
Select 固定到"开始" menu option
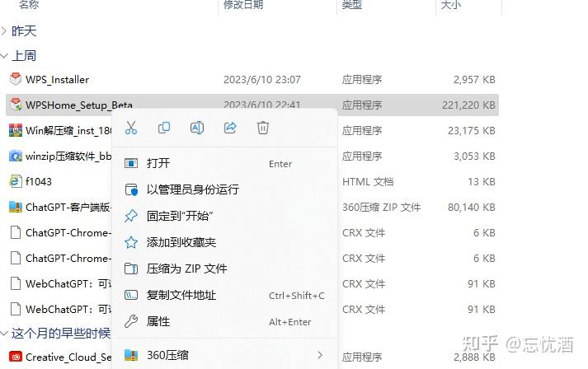(224, 216)
